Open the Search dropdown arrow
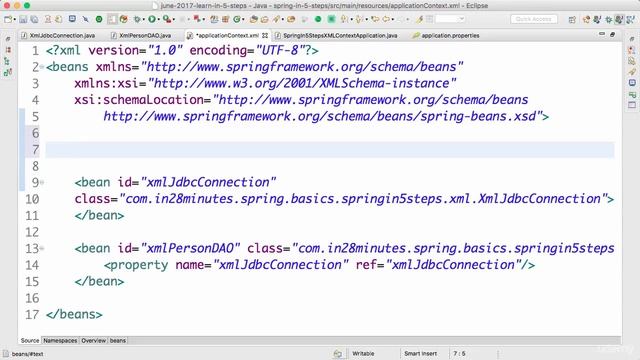 (283, 19)
